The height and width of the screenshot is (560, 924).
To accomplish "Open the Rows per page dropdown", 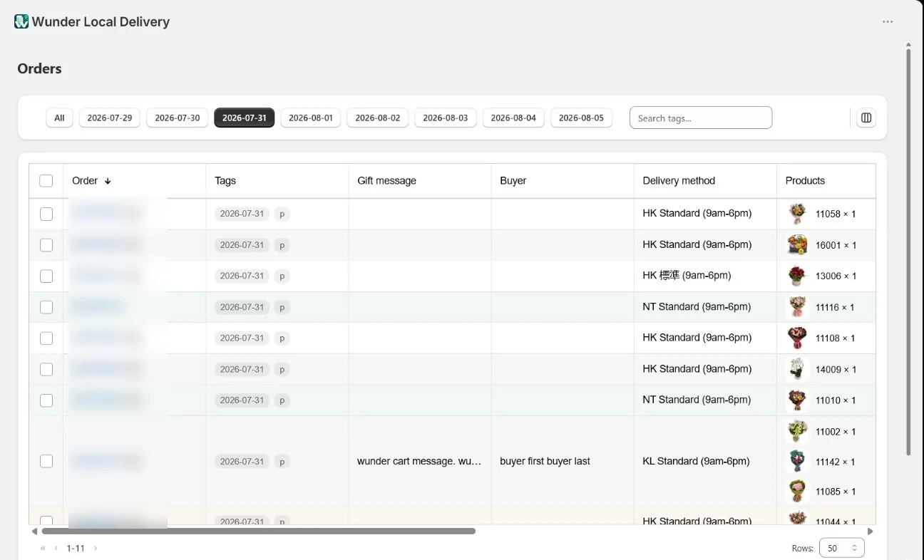I will tap(842, 548).
